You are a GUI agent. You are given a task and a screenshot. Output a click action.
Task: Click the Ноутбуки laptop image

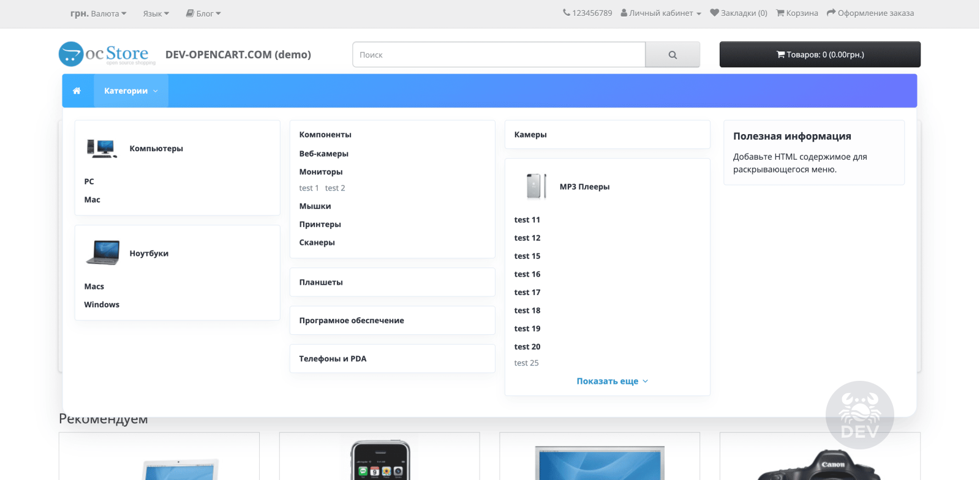103,253
